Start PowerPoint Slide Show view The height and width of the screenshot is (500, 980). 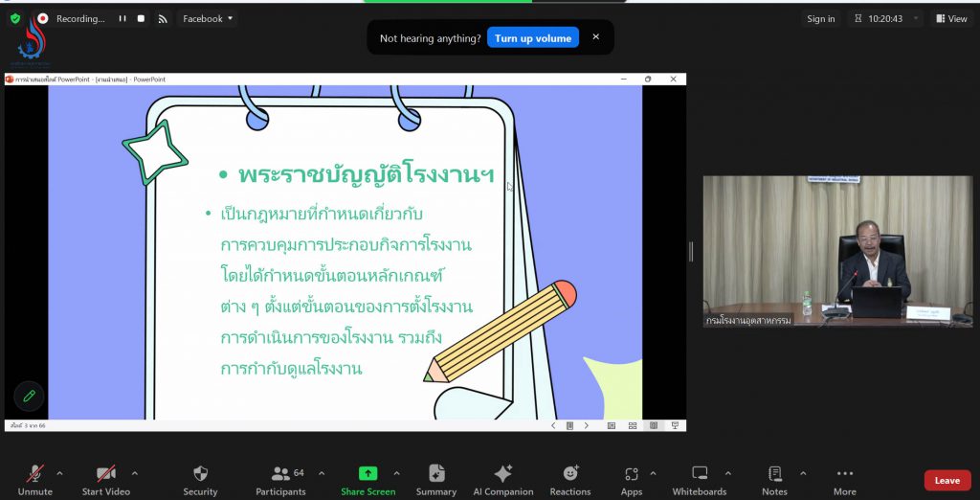click(x=675, y=425)
